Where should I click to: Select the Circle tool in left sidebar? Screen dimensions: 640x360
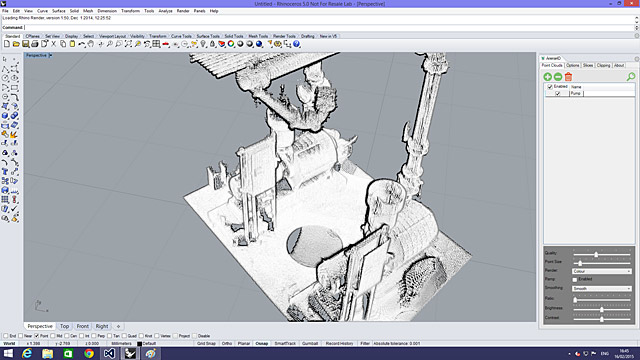(x=5, y=78)
